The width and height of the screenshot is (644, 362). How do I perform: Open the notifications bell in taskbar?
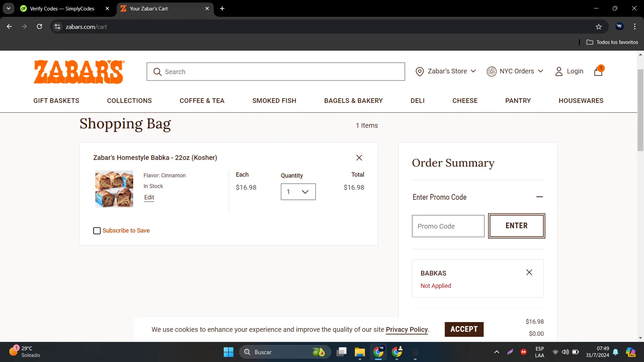coord(616,352)
